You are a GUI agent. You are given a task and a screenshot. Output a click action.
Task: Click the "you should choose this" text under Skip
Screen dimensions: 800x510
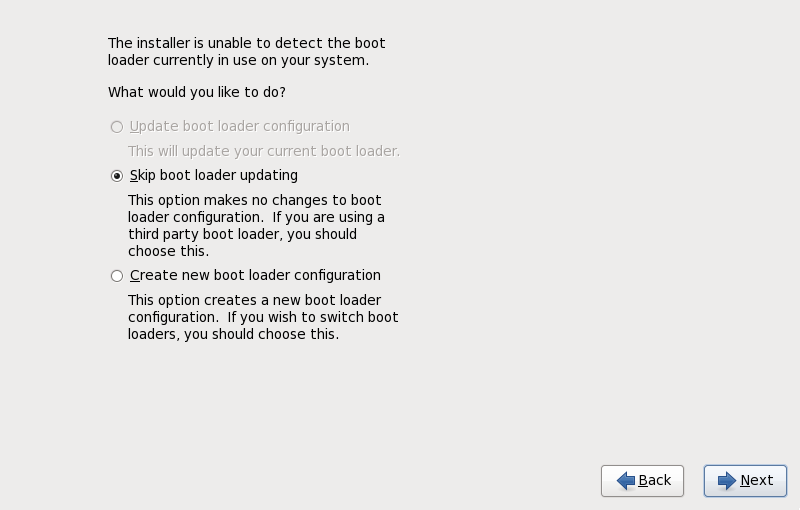(168, 251)
